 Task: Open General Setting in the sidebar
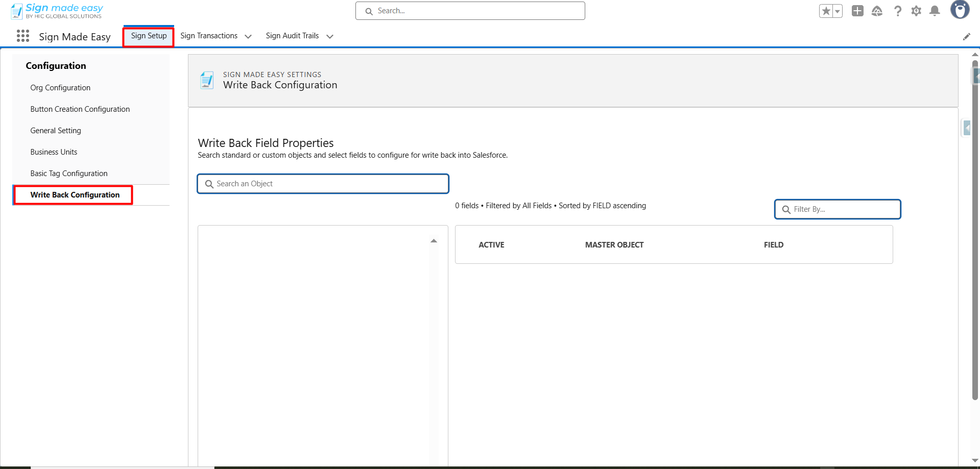[56, 131]
